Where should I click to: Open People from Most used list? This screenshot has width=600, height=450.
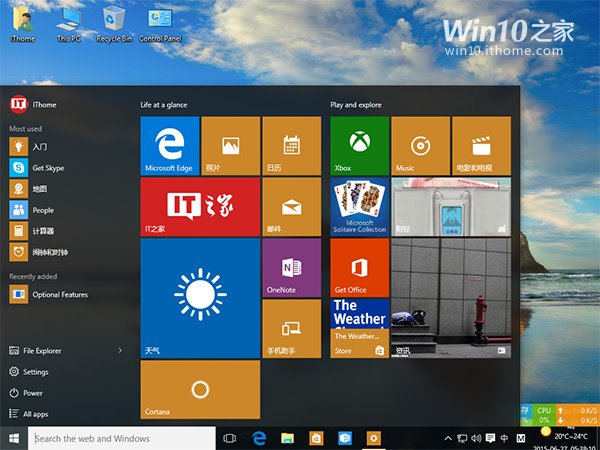[32, 210]
